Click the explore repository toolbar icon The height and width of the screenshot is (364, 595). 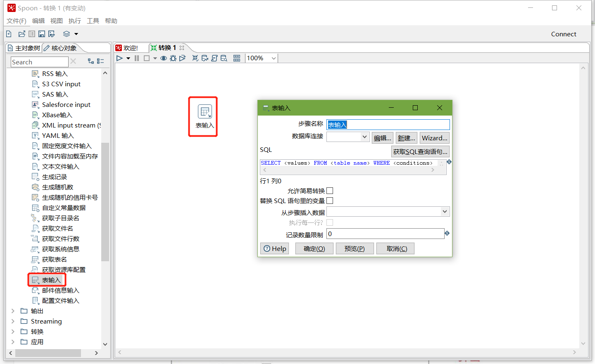tap(32, 34)
